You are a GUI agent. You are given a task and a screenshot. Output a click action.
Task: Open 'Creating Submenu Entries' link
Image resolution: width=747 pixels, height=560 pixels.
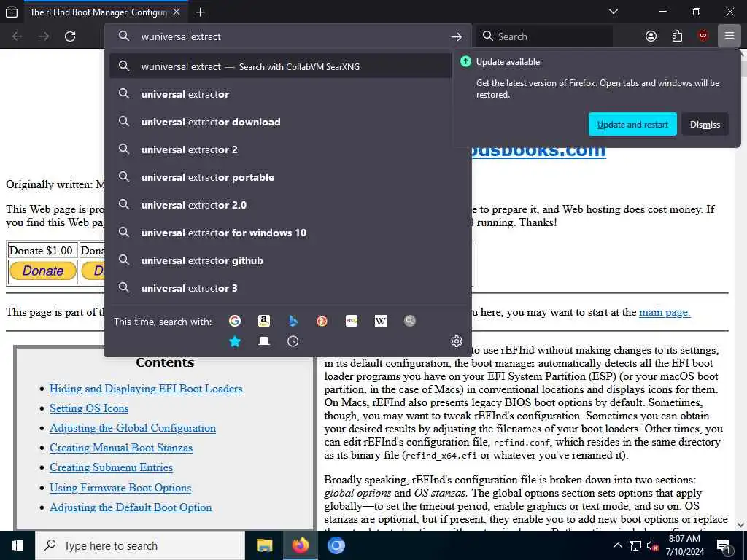tap(111, 467)
